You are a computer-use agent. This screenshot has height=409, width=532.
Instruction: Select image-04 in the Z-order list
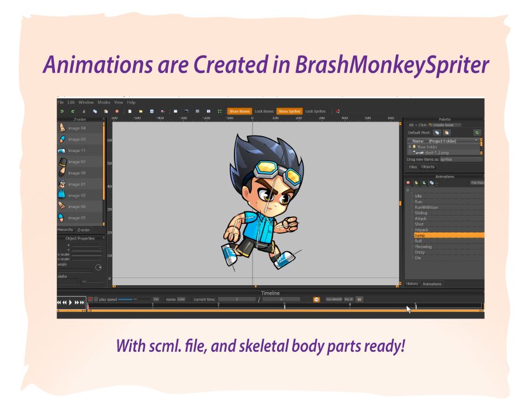[x=80, y=128]
